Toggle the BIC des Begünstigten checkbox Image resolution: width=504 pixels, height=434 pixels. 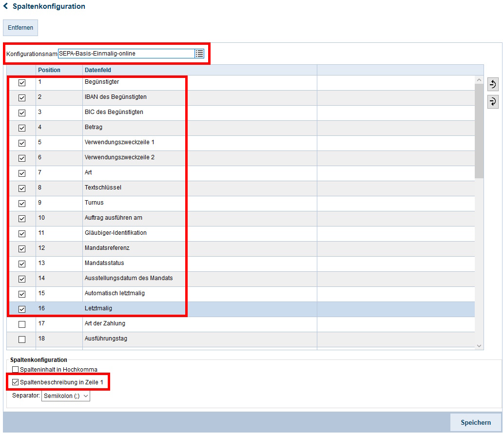[22, 113]
